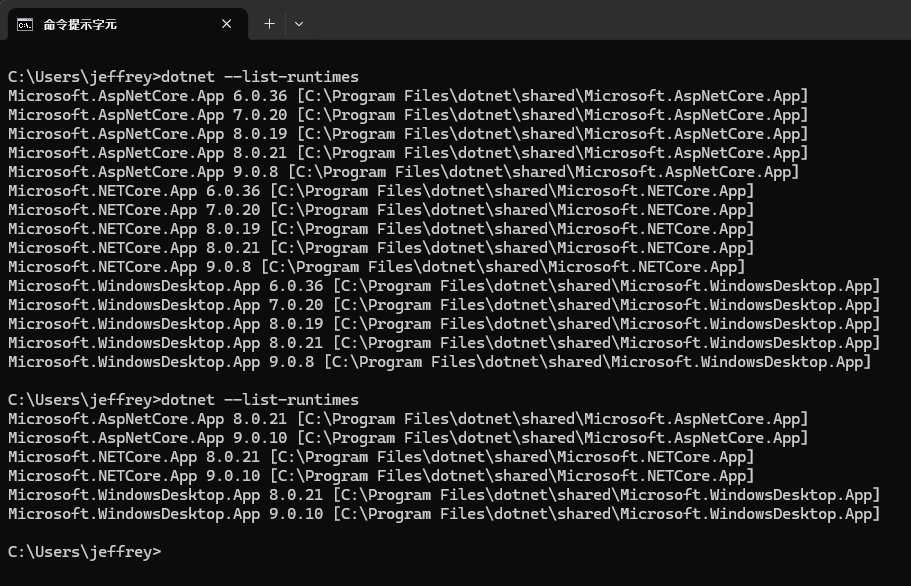
Task: Expand the new tab profiles dropdown chevron
Action: click(298, 24)
